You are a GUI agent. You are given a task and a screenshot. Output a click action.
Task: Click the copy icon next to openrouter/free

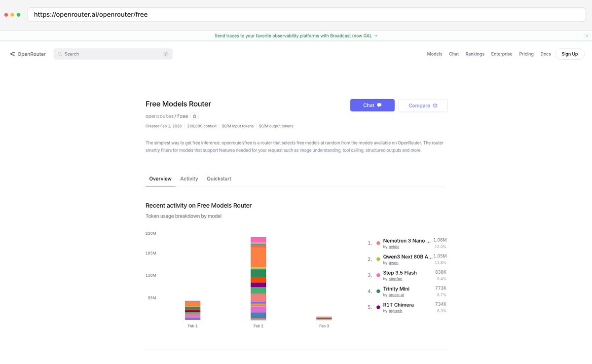point(194,116)
